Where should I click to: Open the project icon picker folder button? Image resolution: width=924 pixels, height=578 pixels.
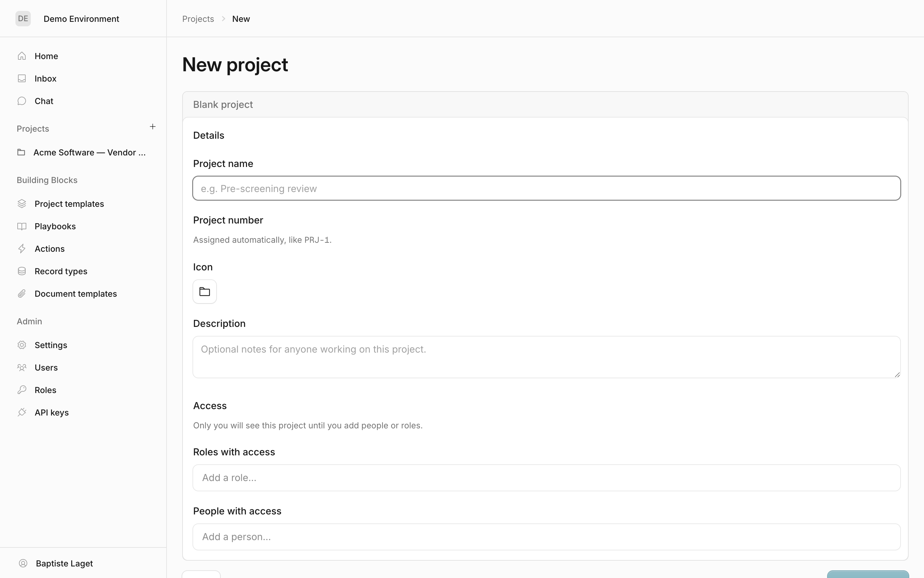coord(205,292)
